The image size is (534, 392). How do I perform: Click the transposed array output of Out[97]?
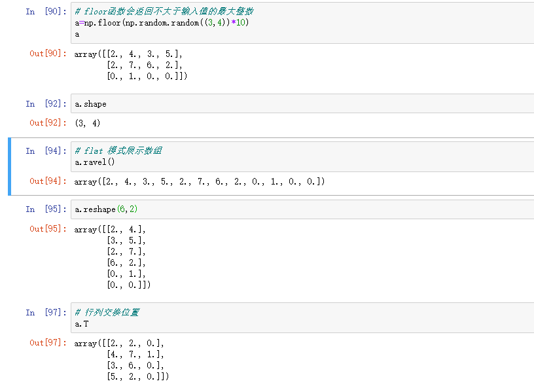coord(121,360)
